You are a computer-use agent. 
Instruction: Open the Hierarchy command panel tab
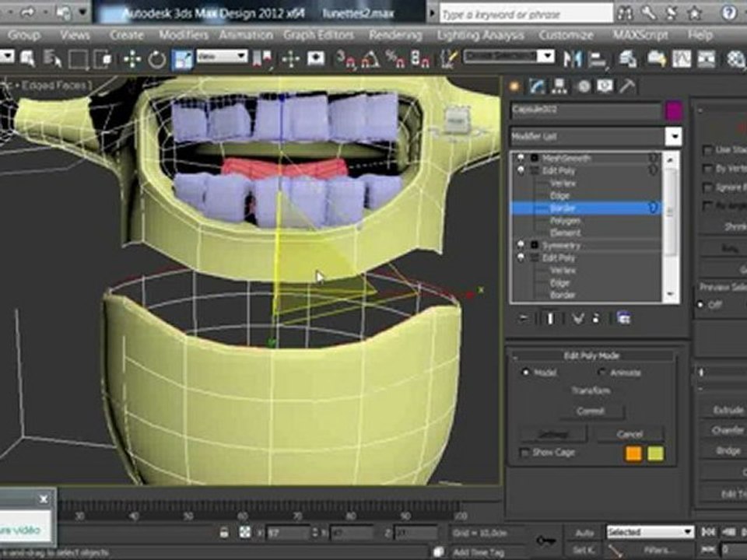click(559, 86)
